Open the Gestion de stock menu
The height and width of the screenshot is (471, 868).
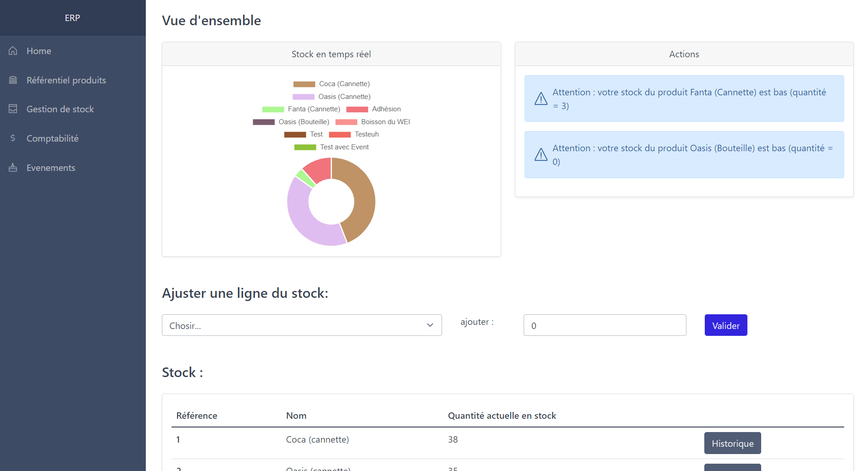60,109
